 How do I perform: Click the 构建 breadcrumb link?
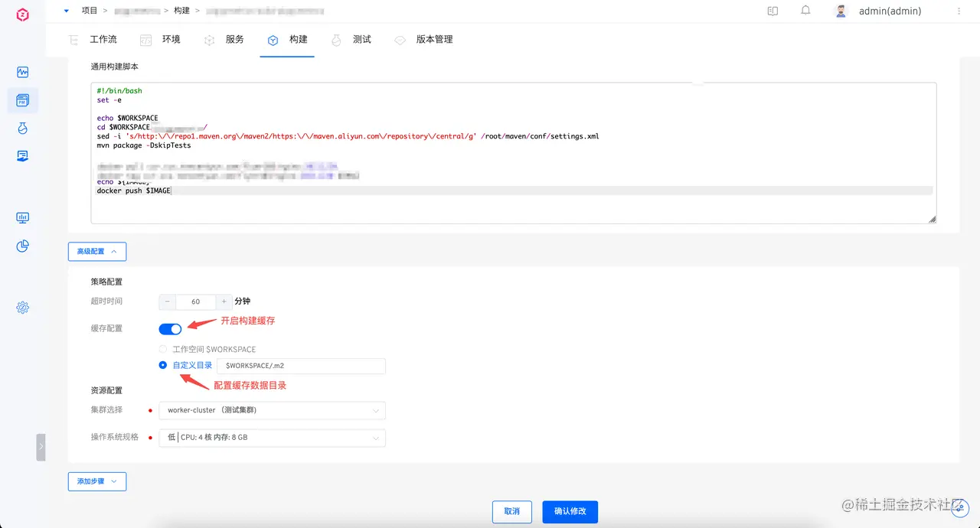pos(181,11)
